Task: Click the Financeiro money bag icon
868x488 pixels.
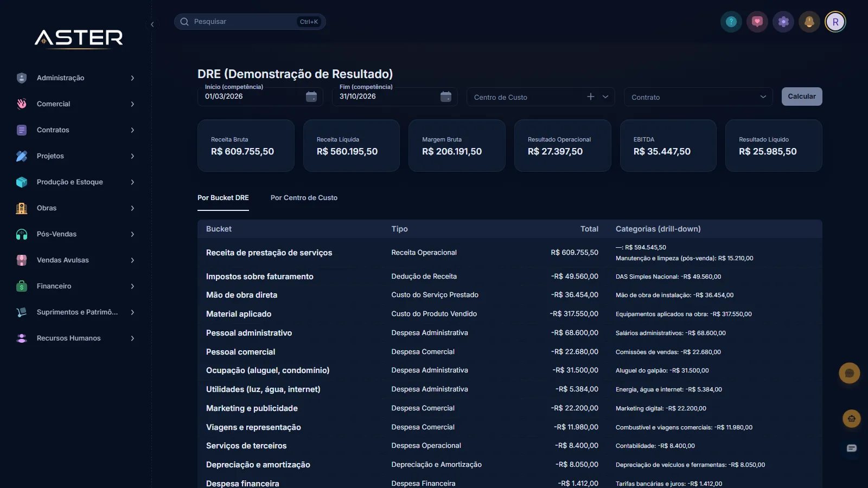Action: tap(22, 286)
